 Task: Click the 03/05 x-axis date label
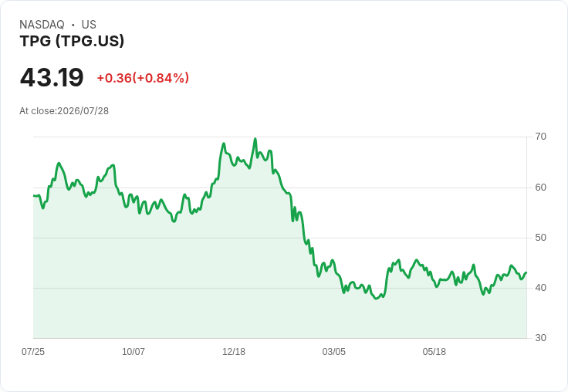(x=334, y=351)
